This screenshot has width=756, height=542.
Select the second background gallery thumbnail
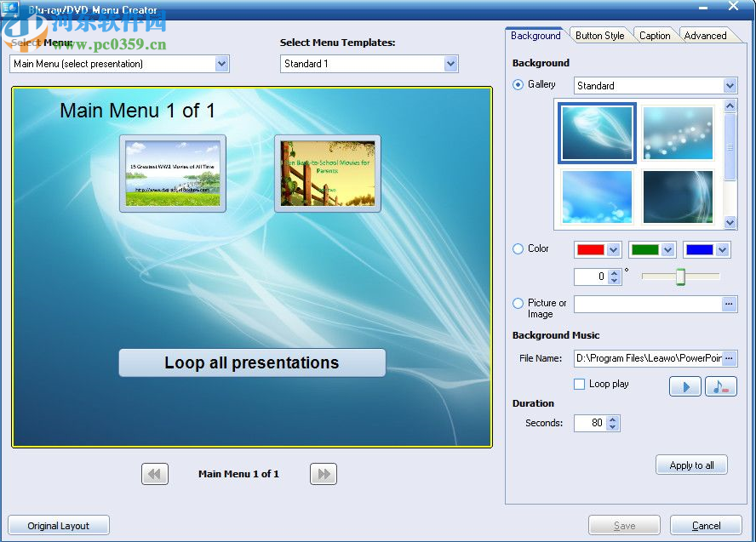click(678, 134)
